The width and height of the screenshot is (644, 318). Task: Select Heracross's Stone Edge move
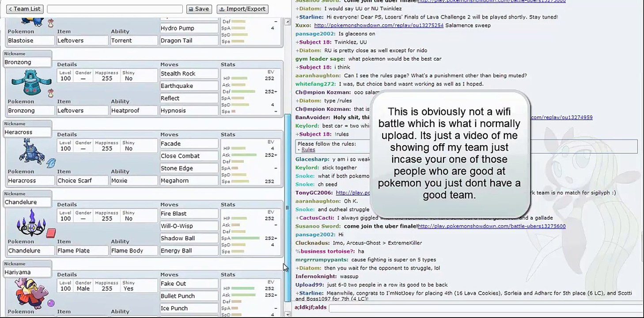point(189,168)
